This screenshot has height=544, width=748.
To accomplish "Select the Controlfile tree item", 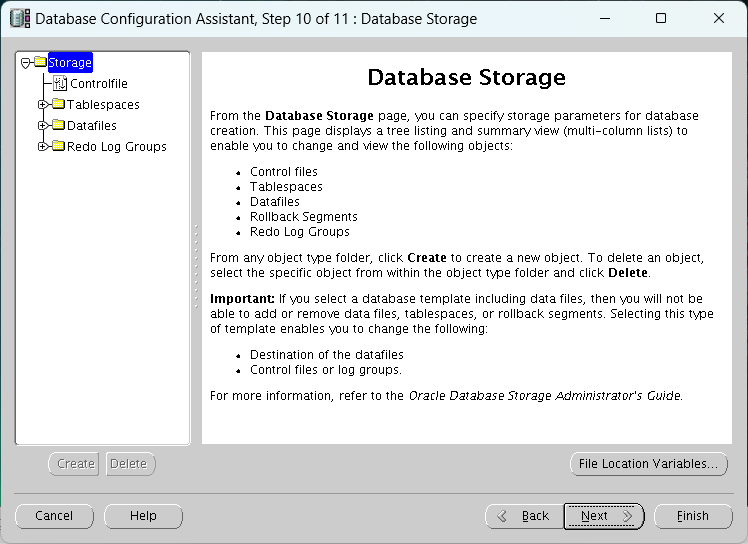I will point(99,84).
